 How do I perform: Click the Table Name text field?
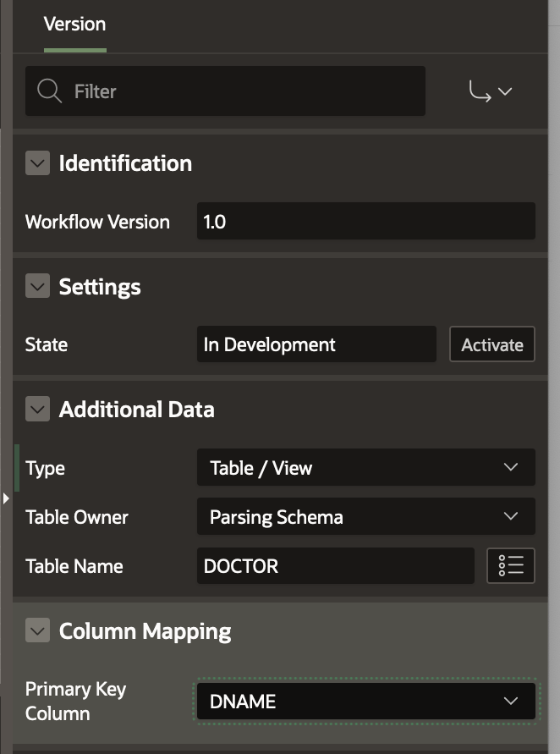[x=335, y=565]
